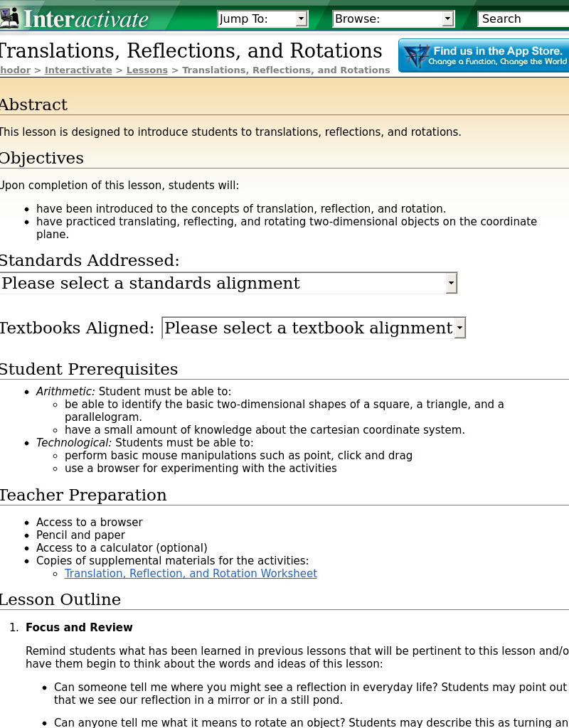The height and width of the screenshot is (728, 569).
Task: Open the Please select a textbook alignment dropdown
Action: tap(309, 328)
